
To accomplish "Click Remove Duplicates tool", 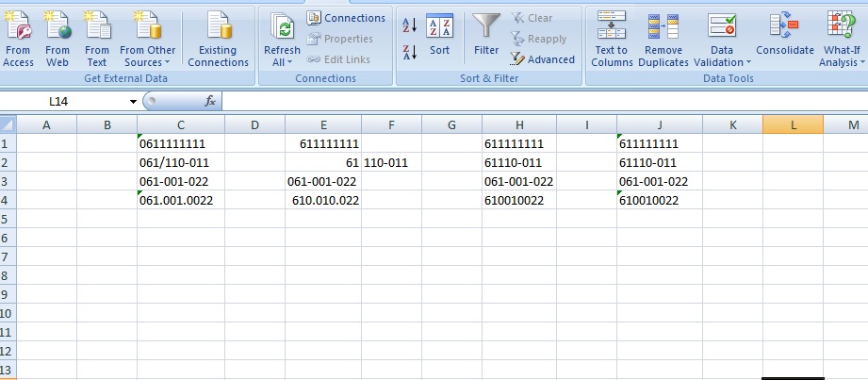I will point(663,40).
